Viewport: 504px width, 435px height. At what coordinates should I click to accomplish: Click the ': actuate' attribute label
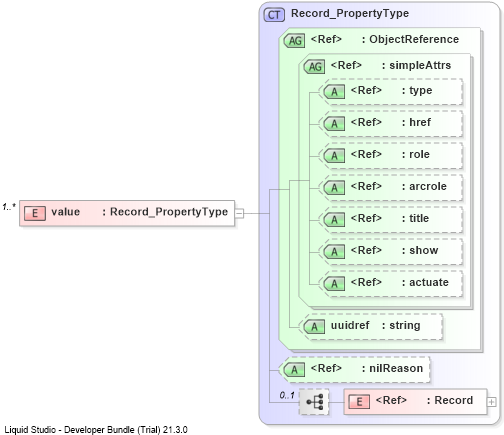[425, 282]
